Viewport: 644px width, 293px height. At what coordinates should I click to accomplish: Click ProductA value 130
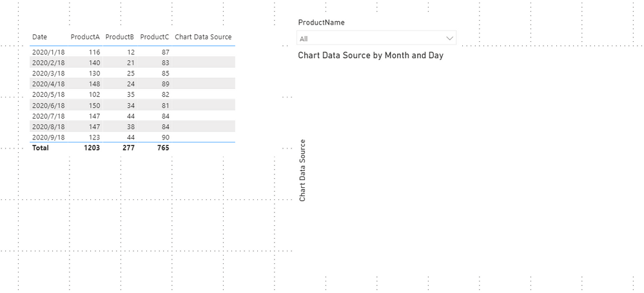(x=95, y=74)
